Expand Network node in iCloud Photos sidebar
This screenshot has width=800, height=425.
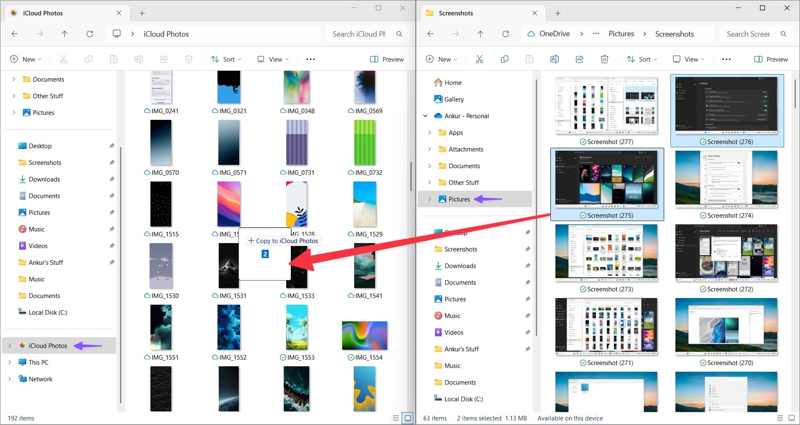(9, 379)
